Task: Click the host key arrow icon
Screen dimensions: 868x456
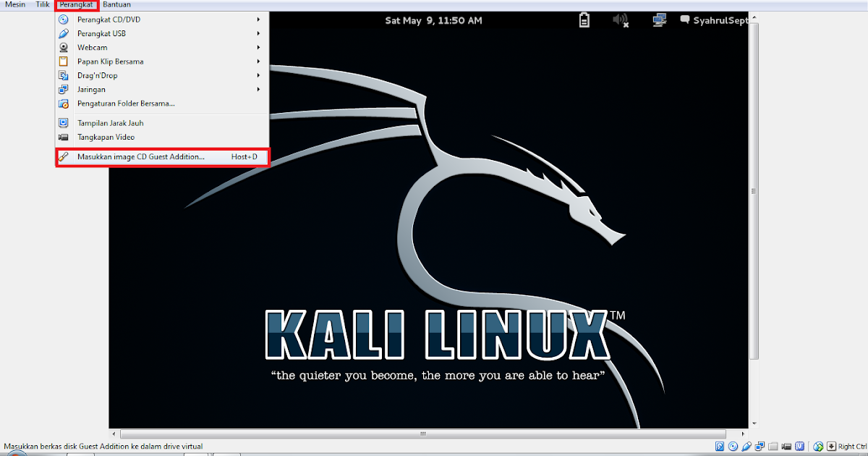Action: point(832,447)
